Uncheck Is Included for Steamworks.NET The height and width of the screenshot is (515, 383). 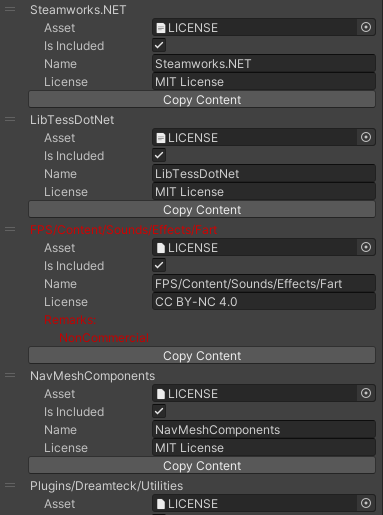159,45
